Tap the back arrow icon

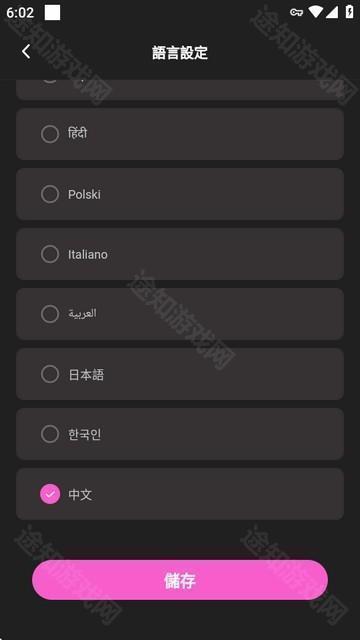point(26,52)
